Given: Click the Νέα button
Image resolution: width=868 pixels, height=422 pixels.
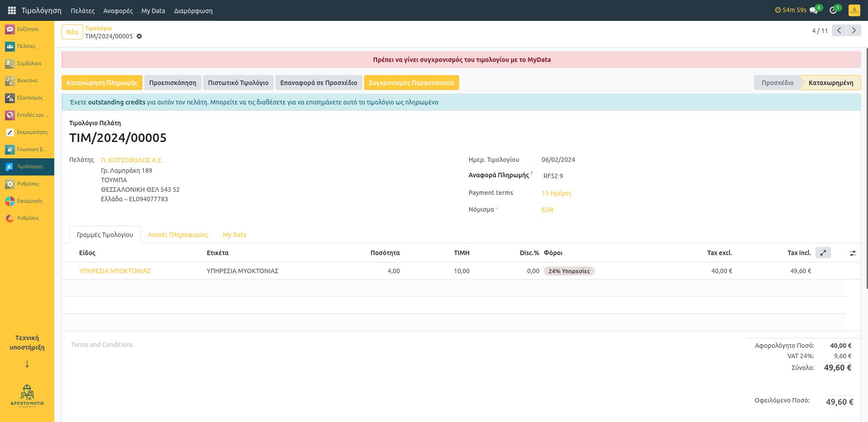Looking at the screenshot, I should 72,32.
